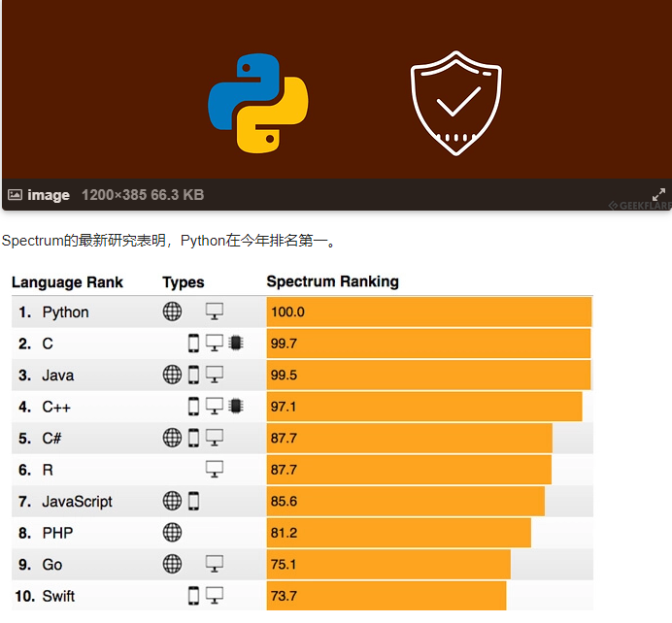Click the 75.1 score value
The image size is (672, 623).
pos(284,565)
